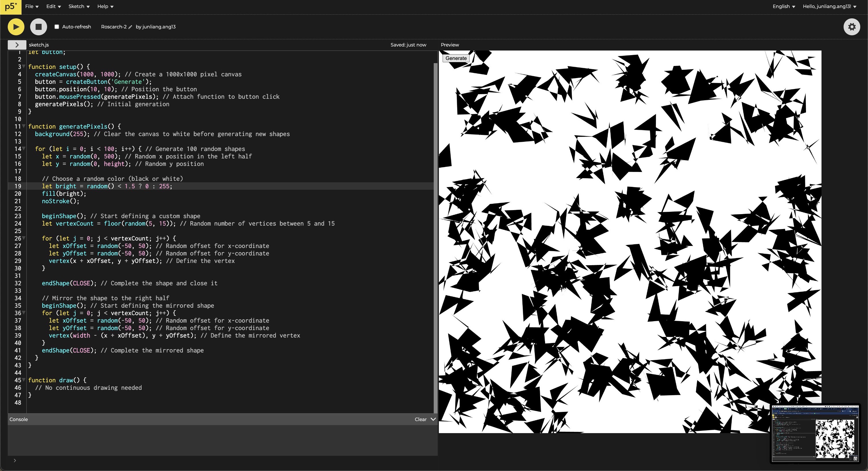Screen dimensions: 868x471
Task: Fold generatePixels function at line 11
Action: click(x=24, y=126)
